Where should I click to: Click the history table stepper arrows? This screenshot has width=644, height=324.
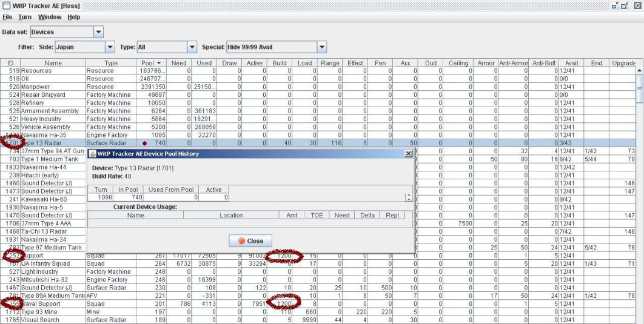408,197
